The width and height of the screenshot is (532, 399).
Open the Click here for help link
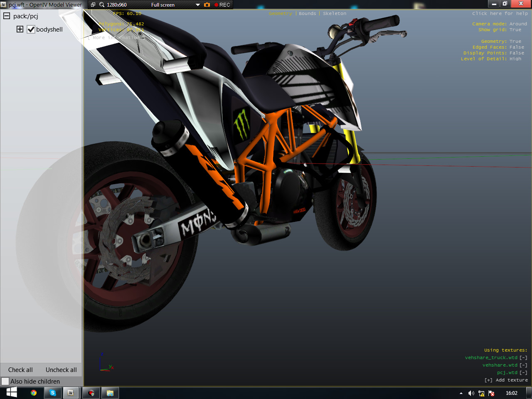(x=500, y=13)
